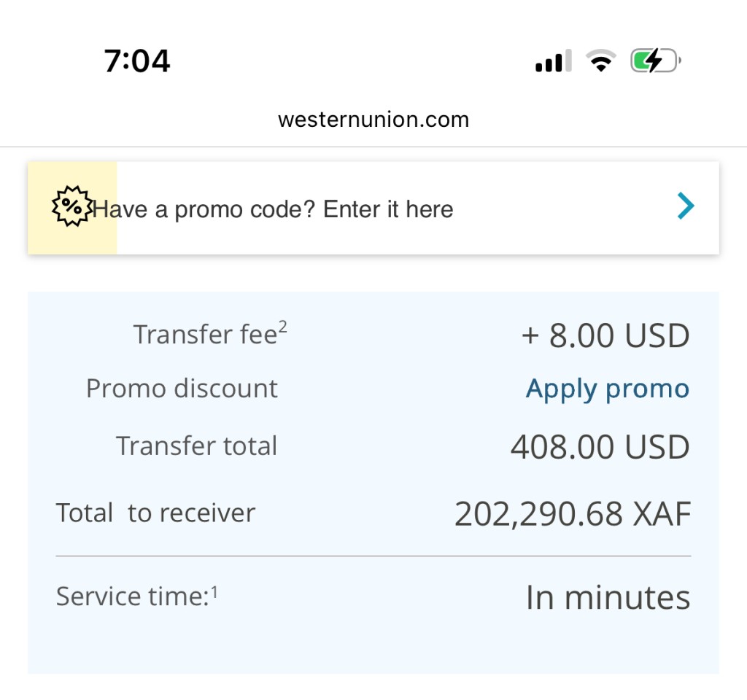Screen dimensions: 747x700
Task: Tap the 7:04 status bar clock
Action: (x=136, y=61)
